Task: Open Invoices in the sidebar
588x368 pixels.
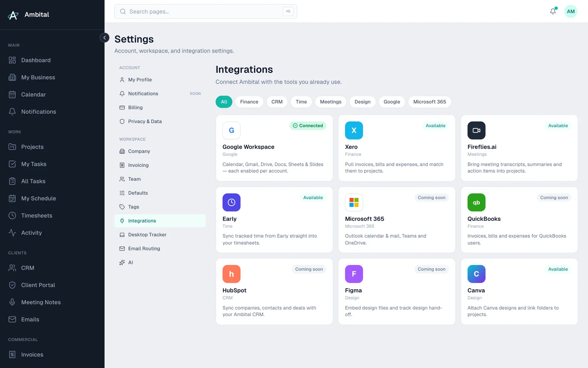Action: 52,355
